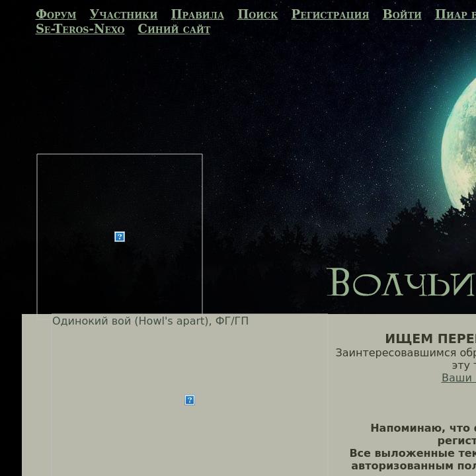Click the Волчьи banner title

[x=401, y=282]
